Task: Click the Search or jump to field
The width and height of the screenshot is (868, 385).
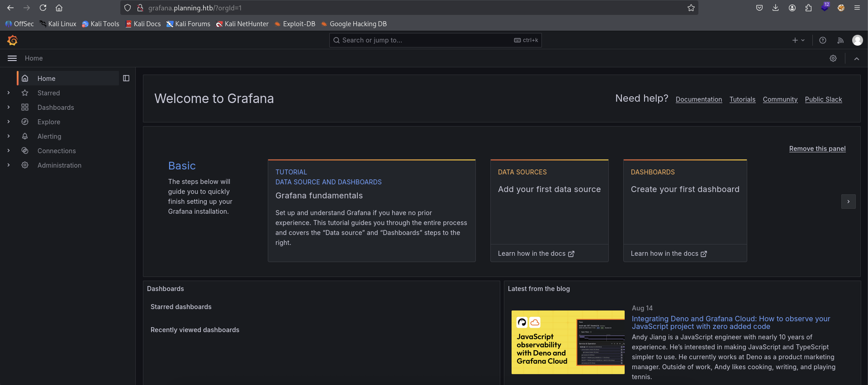Action: [x=435, y=40]
